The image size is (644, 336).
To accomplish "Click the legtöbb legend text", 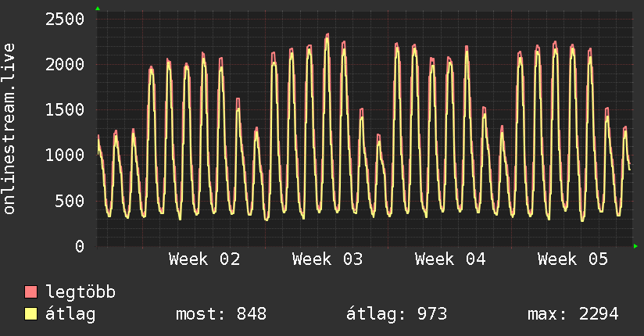I will (81, 293).
